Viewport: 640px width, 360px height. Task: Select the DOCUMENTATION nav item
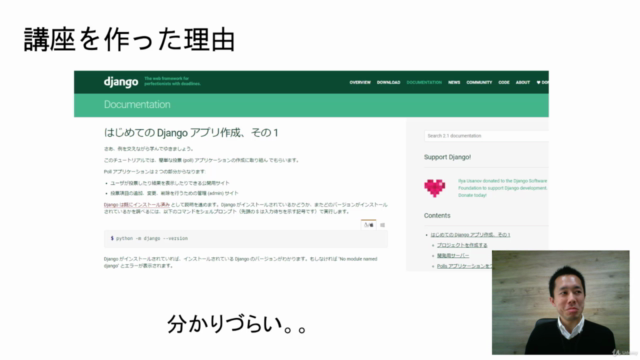(x=424, y=82)
